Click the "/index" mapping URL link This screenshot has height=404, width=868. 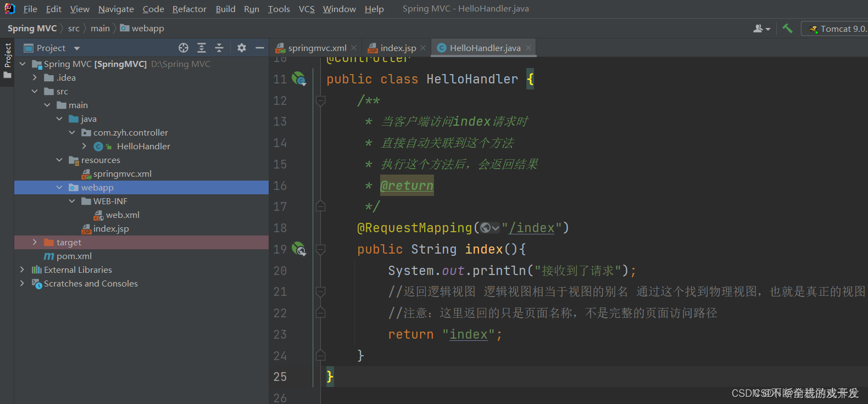coord(532,228)
